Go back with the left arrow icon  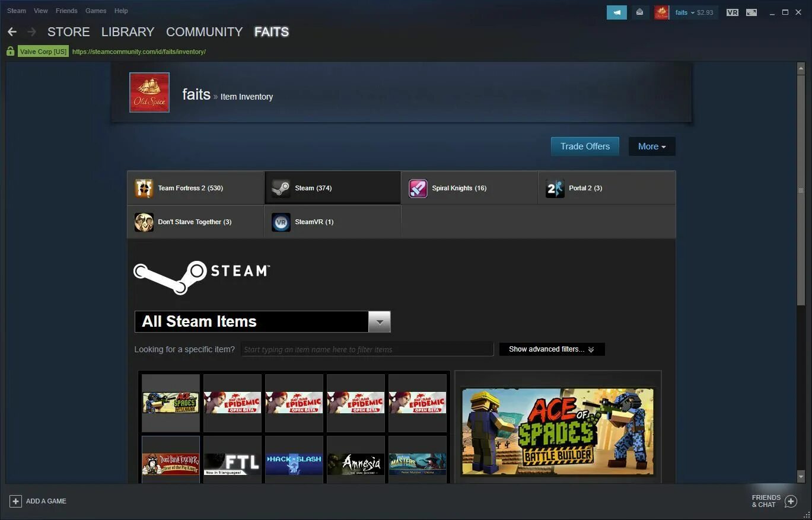(x=12, y=32)
